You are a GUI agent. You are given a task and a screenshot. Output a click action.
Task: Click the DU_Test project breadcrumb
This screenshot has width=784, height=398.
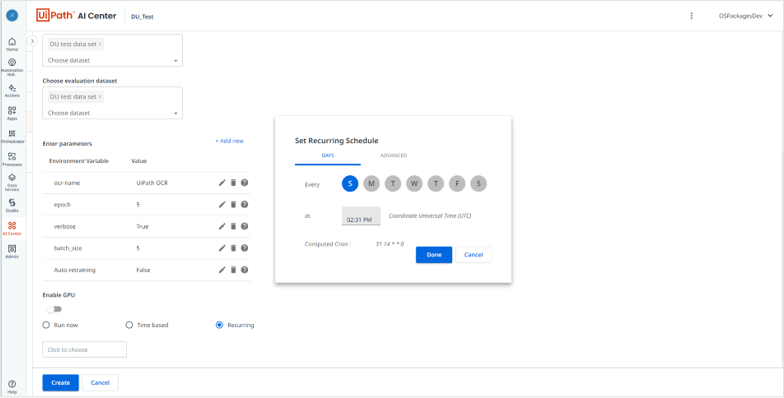(x=142, y=16)
